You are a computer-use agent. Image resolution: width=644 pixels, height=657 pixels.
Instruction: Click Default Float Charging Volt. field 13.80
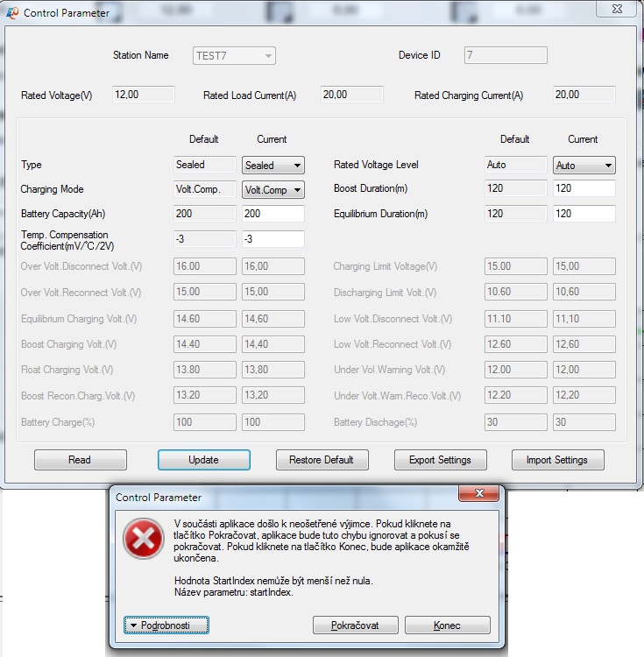205,370
